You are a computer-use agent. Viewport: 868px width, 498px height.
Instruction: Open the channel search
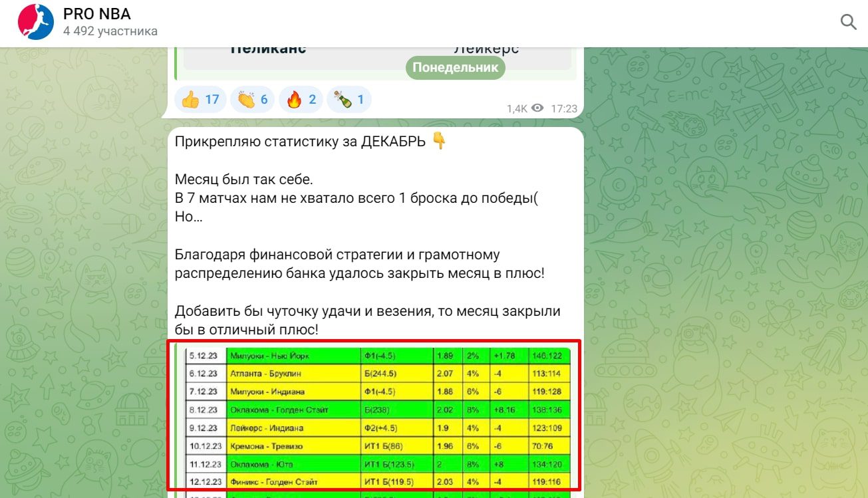click(848, 22)
